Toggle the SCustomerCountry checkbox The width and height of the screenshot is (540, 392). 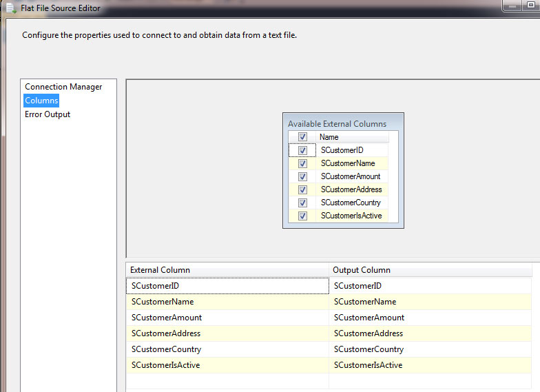click(302, 203)
